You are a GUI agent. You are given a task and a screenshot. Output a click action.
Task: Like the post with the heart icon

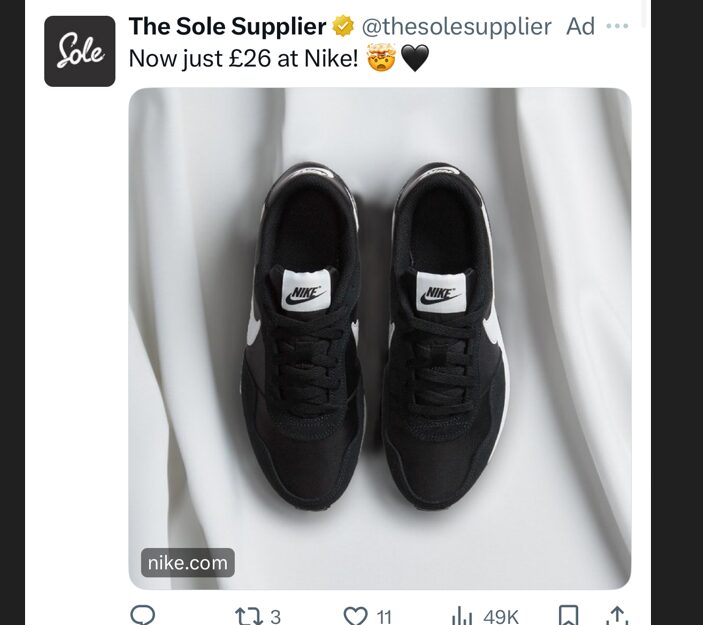(355, 616)
